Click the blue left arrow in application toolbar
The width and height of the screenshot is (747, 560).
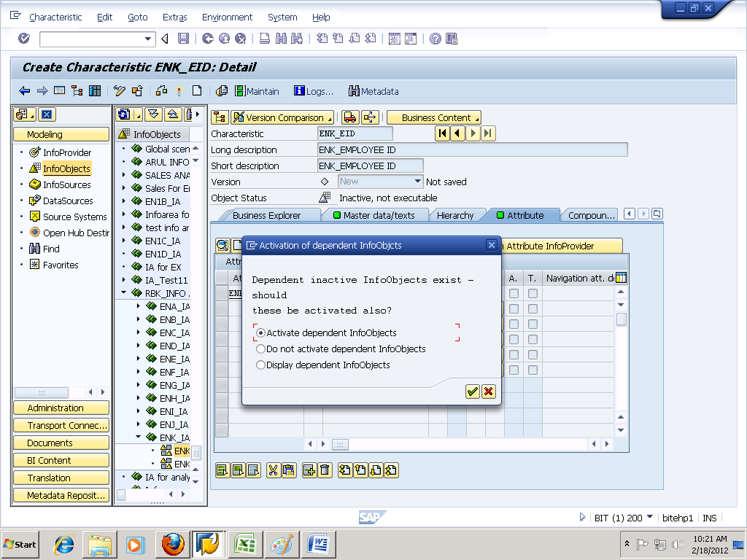coord(25,91)
